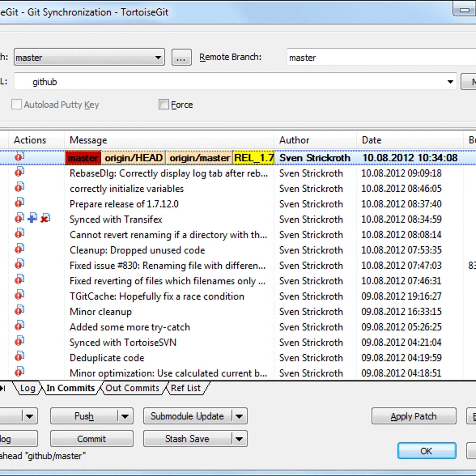The image size is (476, 476).
Task: Click action icon beside Synced with TortoiseSVN
Action: tap(19, 341)
